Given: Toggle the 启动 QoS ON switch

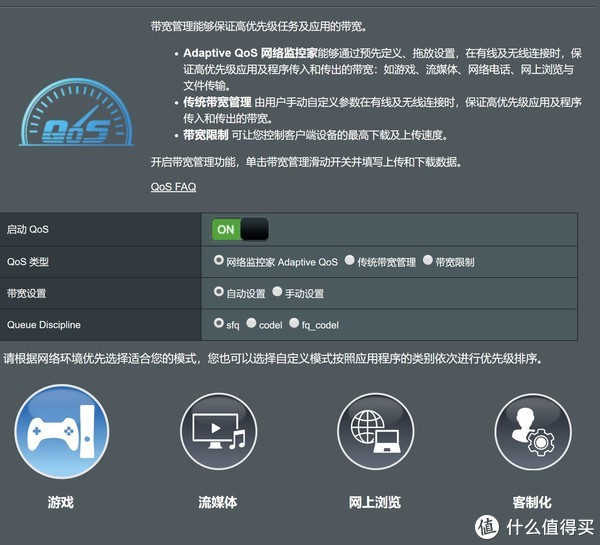Looking at the screenshot, I should pyautogui.click(x=240, y=229).
